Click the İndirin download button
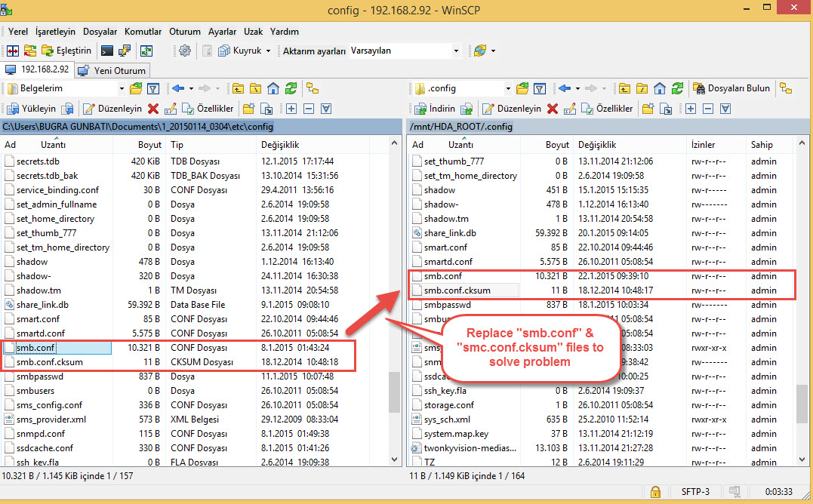 [x=435, y=109]
